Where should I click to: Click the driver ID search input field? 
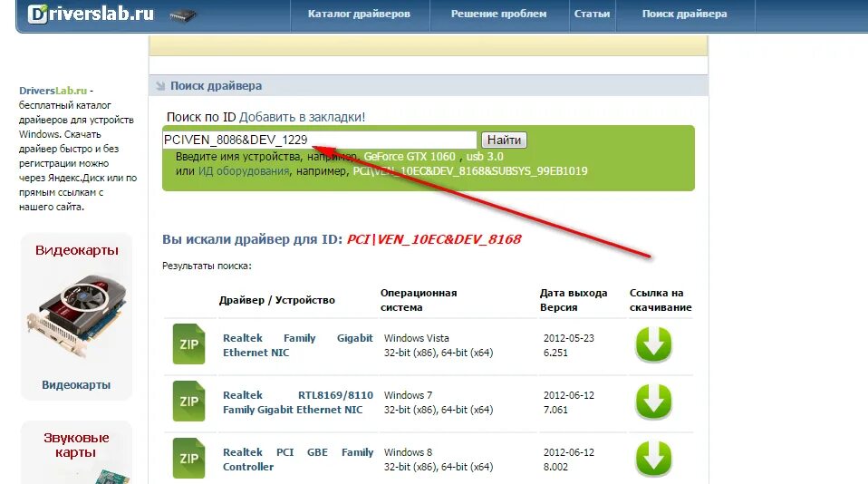point(320,140)
